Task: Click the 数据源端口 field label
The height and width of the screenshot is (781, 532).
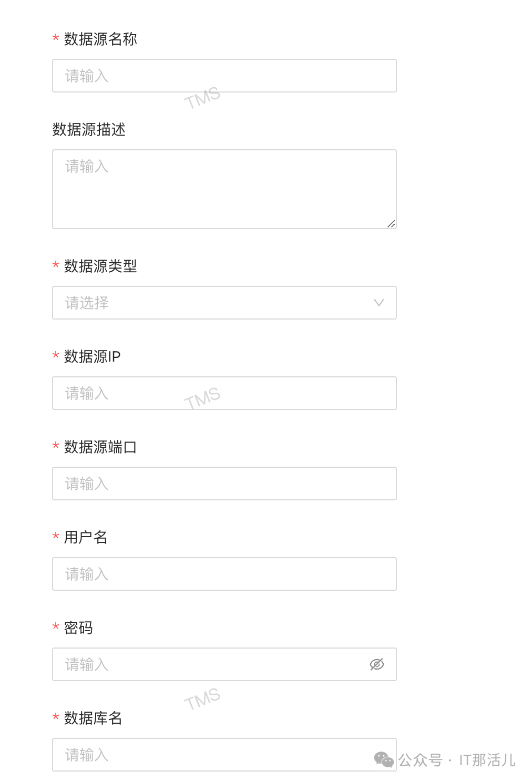Action: tap(100, 447)
